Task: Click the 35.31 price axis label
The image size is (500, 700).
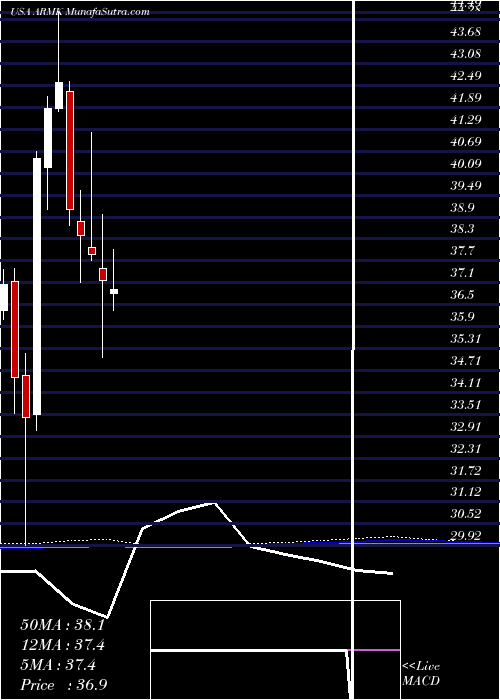Action: 465,338
